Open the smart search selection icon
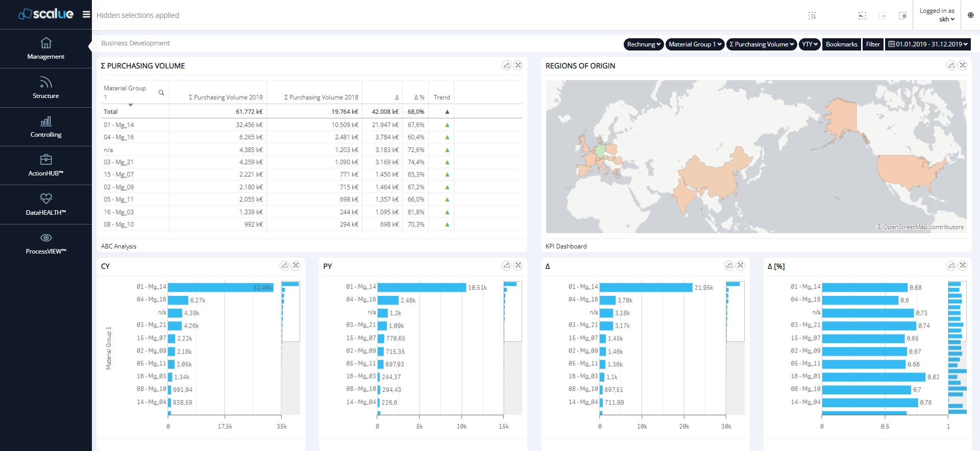Screen dimensions: 980x451 click(812, 16)
